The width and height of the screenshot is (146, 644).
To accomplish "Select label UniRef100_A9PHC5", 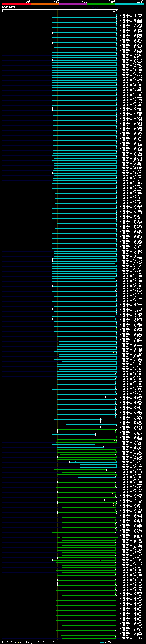I will (x=131, y=376).
